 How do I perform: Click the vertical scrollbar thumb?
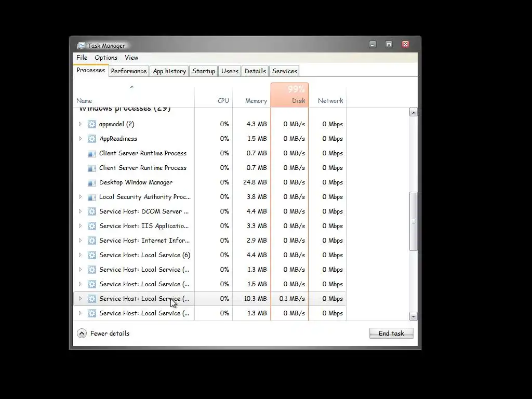[x=413, y=221]
